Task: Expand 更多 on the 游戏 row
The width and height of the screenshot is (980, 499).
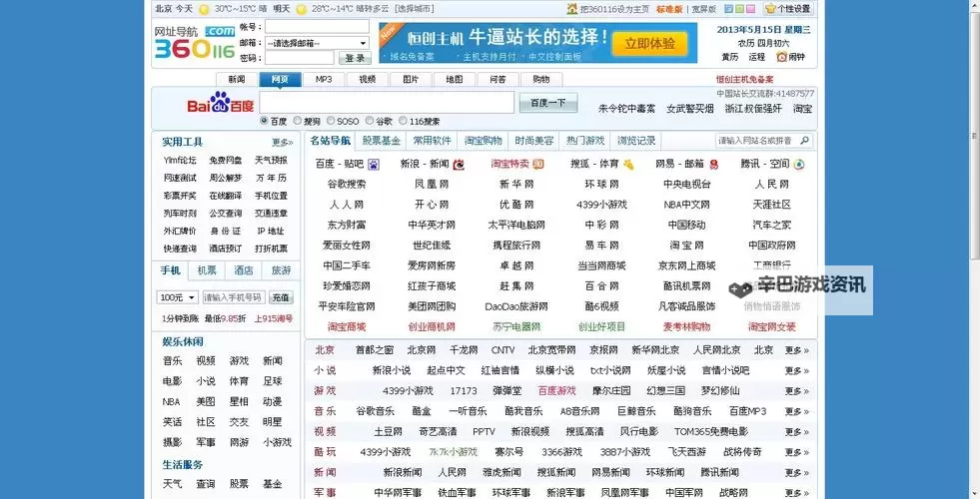Action: tap(797, 391)
